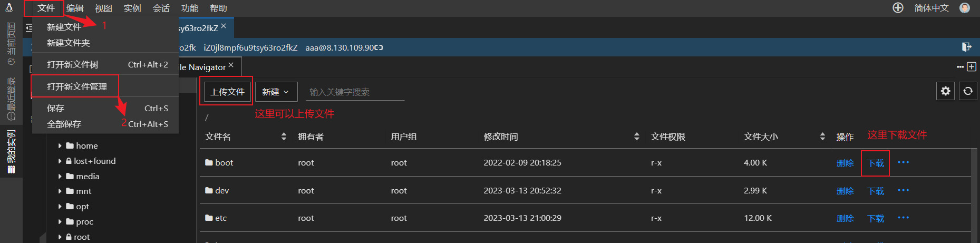Image resolution: width=980 pixels, height=243 pixels.
Task: Expand the media folder tree node
Action: [60, 177]
